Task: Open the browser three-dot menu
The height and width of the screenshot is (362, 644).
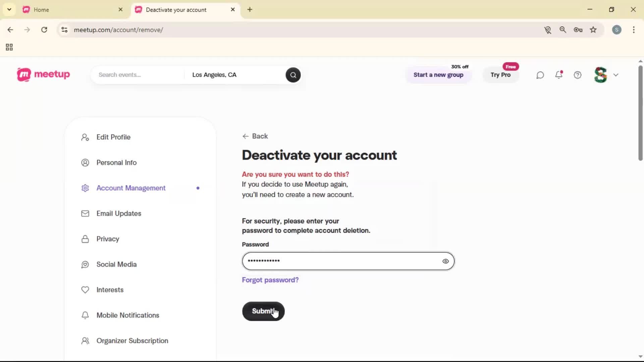Action: coord(634,30)
